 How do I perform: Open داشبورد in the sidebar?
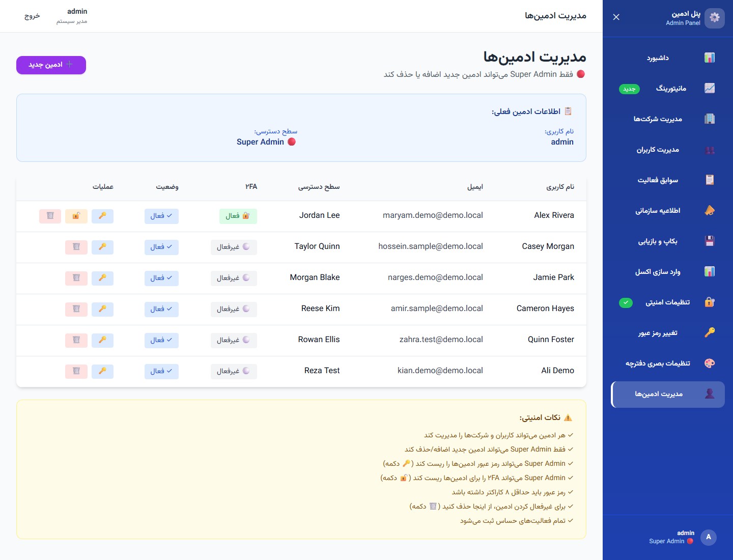(x=668, y=58)
